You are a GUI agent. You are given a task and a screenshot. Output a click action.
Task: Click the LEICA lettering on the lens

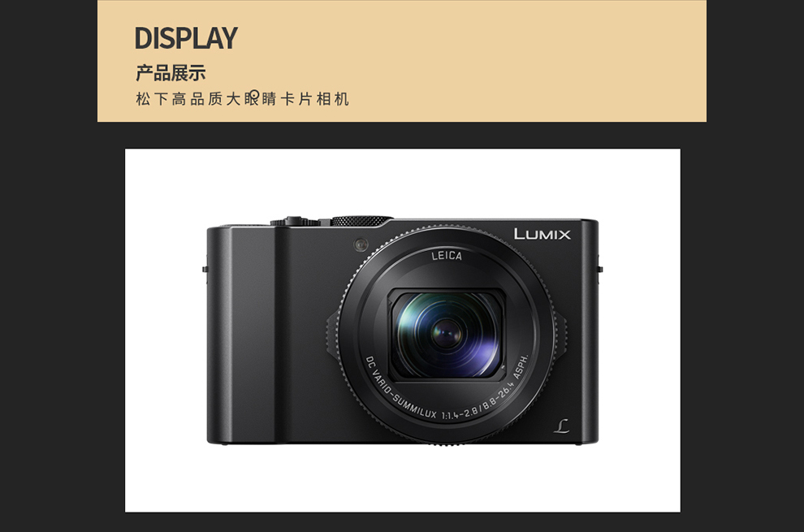[446, 256]
